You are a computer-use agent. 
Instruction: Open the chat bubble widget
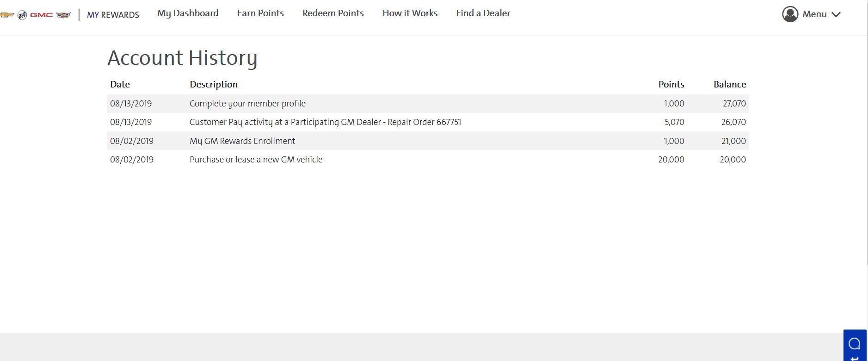(855, 344)
